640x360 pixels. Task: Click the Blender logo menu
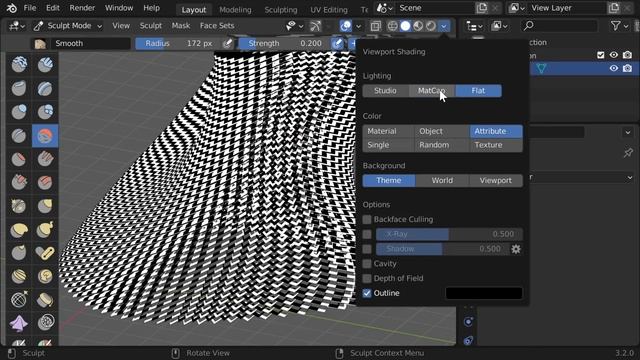(x=11, y=8)
